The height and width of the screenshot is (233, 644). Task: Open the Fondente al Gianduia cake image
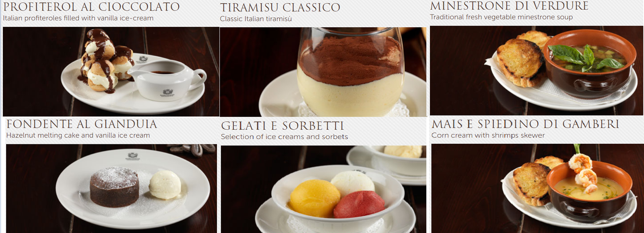[x=111, y=188]
